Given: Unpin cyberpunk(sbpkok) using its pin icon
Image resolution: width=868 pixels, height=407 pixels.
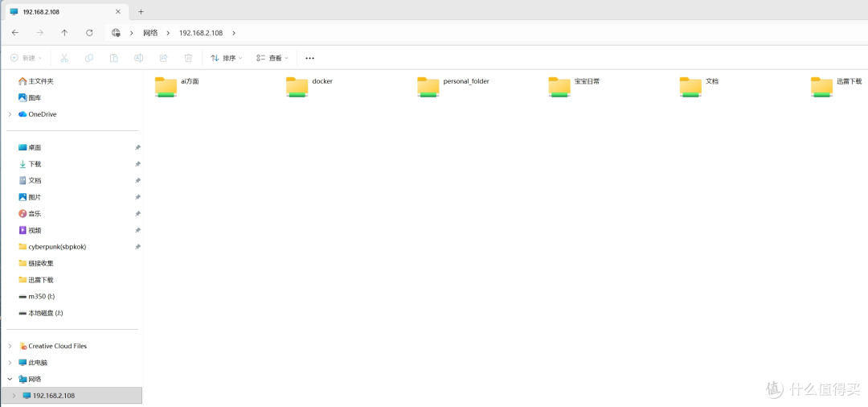Looking at the screenshot, I should pyautogui.click(x=137, y=247).
